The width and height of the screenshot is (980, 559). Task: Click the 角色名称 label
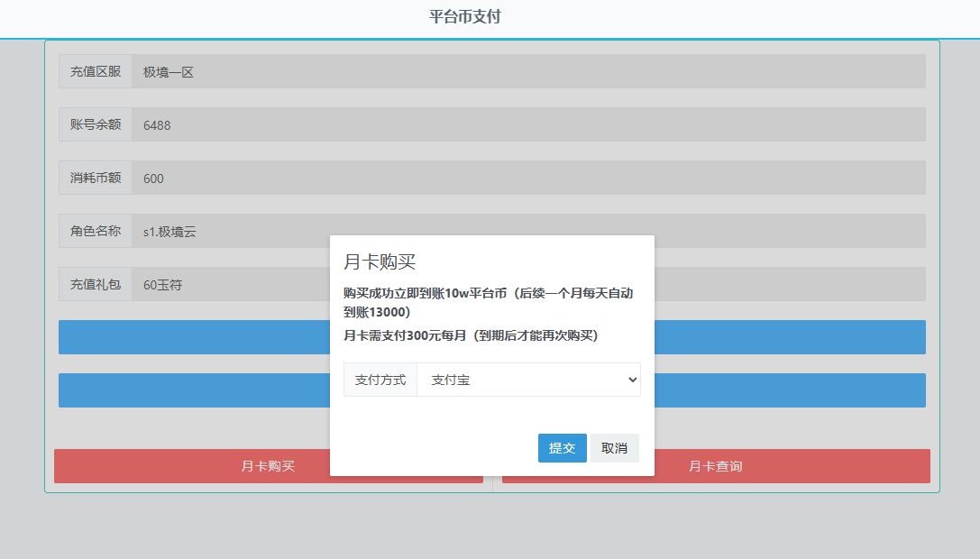[x=96, y=232]
